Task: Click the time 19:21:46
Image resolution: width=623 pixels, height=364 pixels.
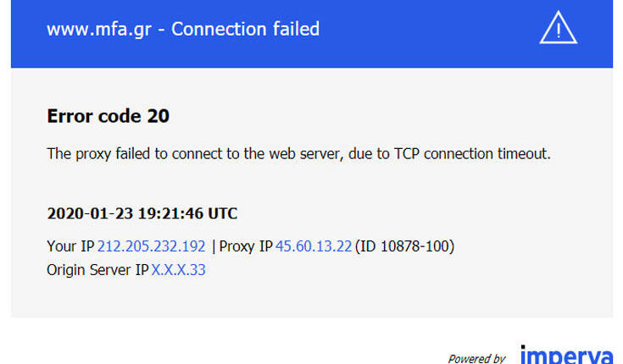Action: pyautogui.click(x=171, y=213)
